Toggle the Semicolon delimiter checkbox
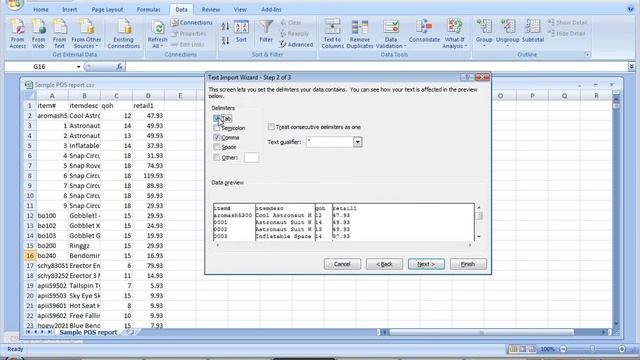Viewport: 640px width, 360px height. [x=217, y=128]
